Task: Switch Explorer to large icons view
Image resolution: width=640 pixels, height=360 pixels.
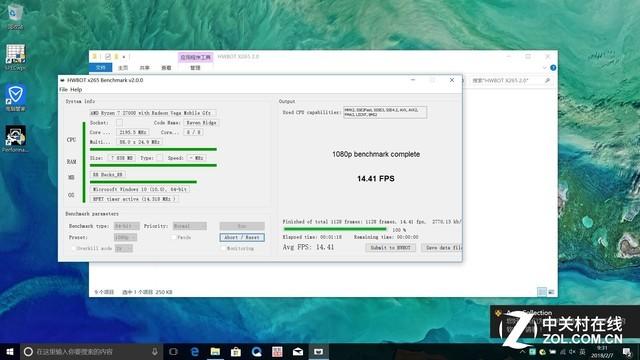Action: click(x=551, y=292)
